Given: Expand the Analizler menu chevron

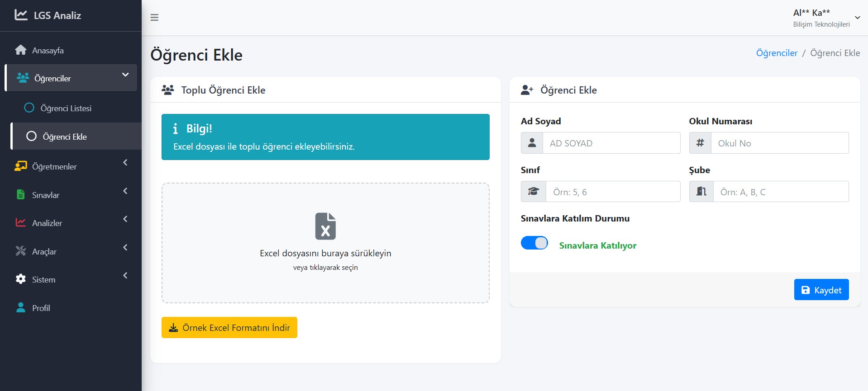Looking at the screenshot, I should pyautogui.click(x=125, y=219).
